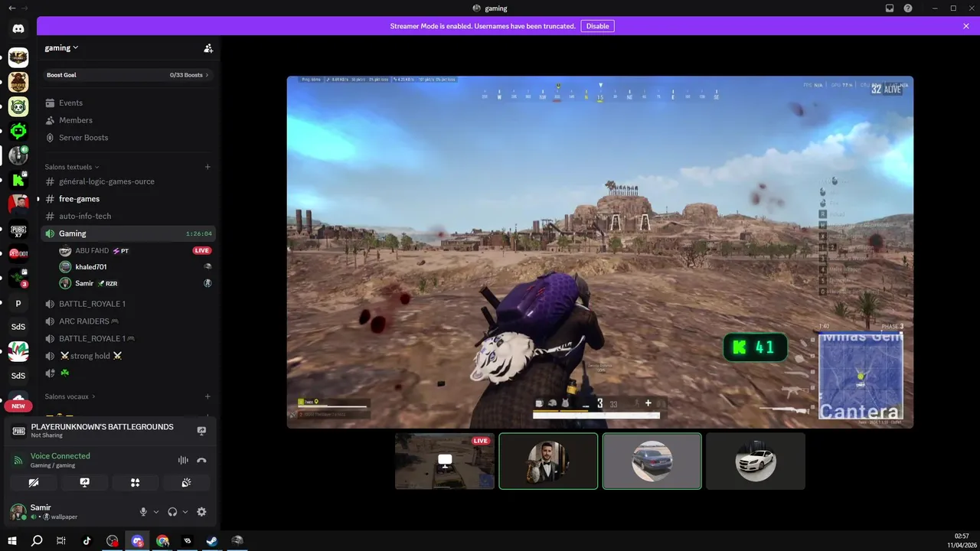
Task: Open the Discord inbox icon in title bar
Action: (x=890, y=8)
